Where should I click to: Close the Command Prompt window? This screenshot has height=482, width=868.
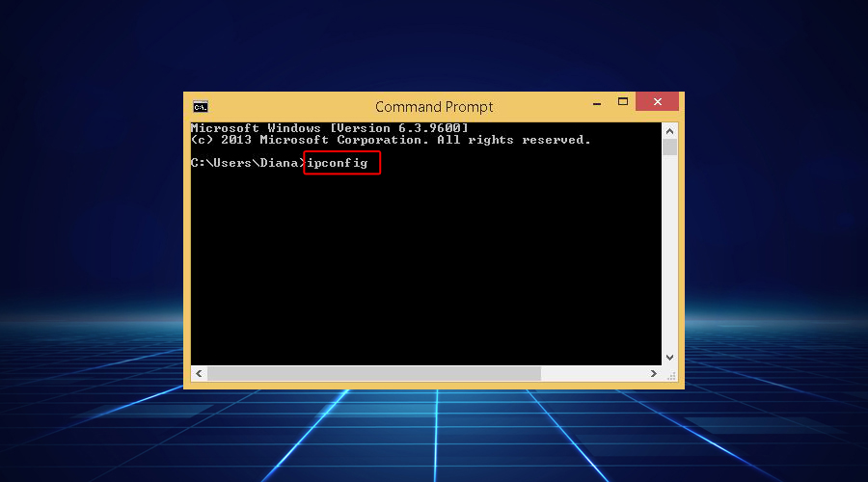pyautogui.click(x=657, y=102)
